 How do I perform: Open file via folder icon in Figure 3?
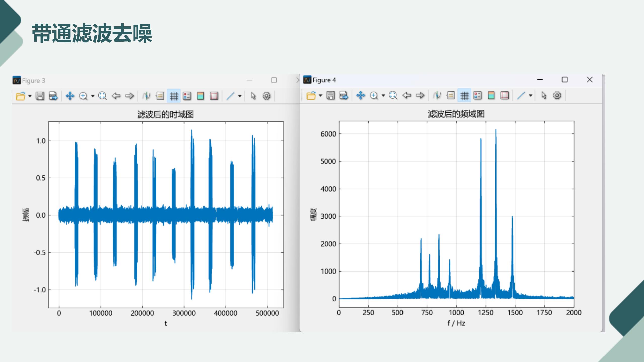[x=21, y=96]
